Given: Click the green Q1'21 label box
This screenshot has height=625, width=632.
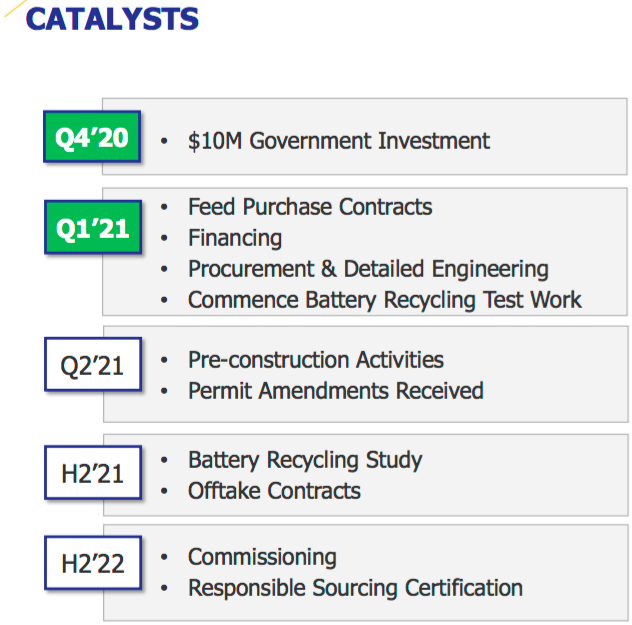Looking at the screenshot, I should (93, 227).
